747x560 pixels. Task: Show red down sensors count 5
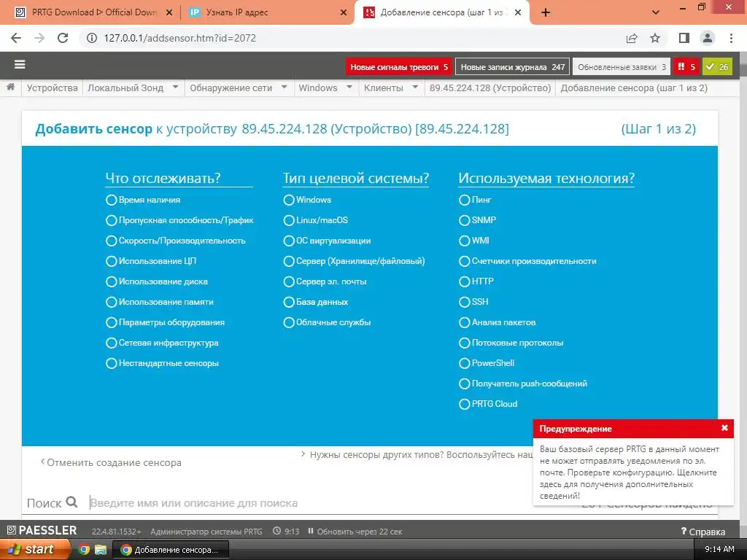coord(686,67)
